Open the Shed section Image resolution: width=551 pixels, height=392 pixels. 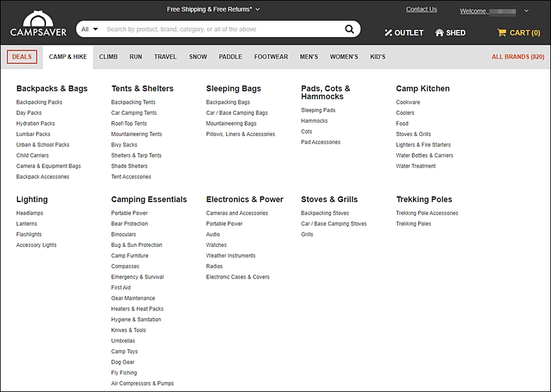450,32
